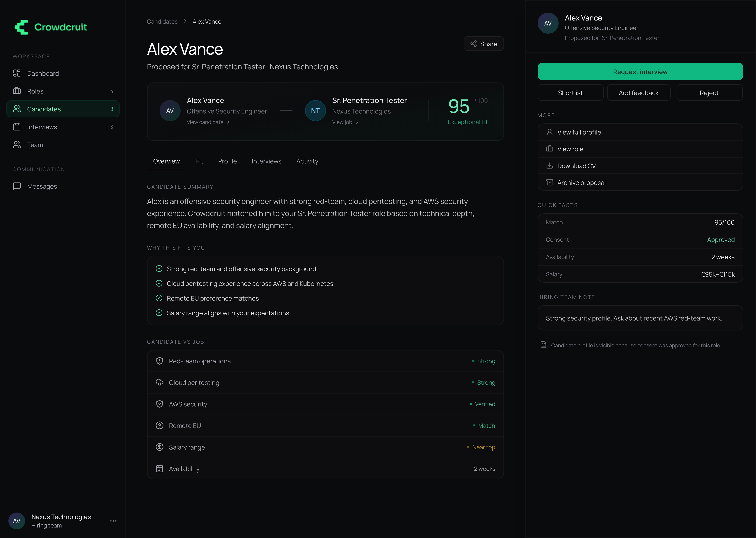Click the shield icon for Red-team operations

pyautogui.click(x=160, y=361)
